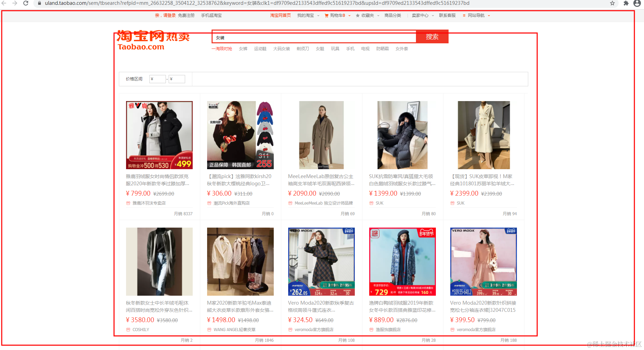
Task: Click the shopping cart icon in top bar
Action: click(327, 15)
